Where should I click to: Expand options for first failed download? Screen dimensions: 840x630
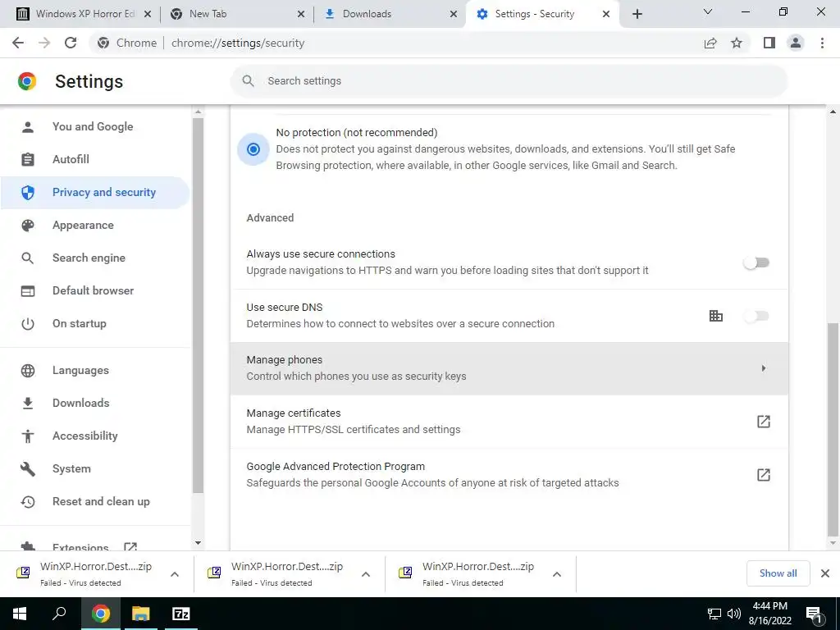click(x=175, y=574)
